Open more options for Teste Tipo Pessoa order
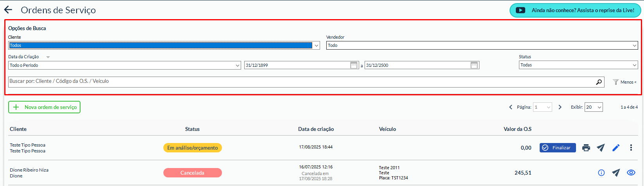The width and height of the screenshot is (644, 186). (x=631, y=148)
